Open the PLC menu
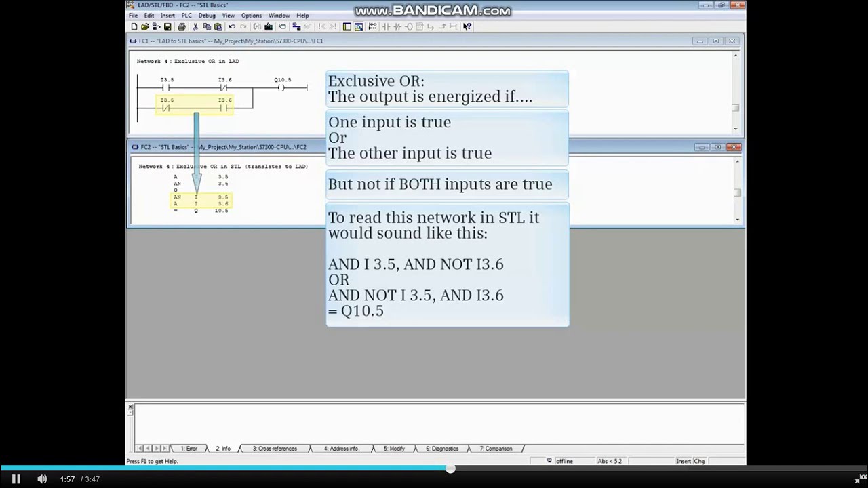This screenshot has height=488, width=868. [x=186, y=16]
